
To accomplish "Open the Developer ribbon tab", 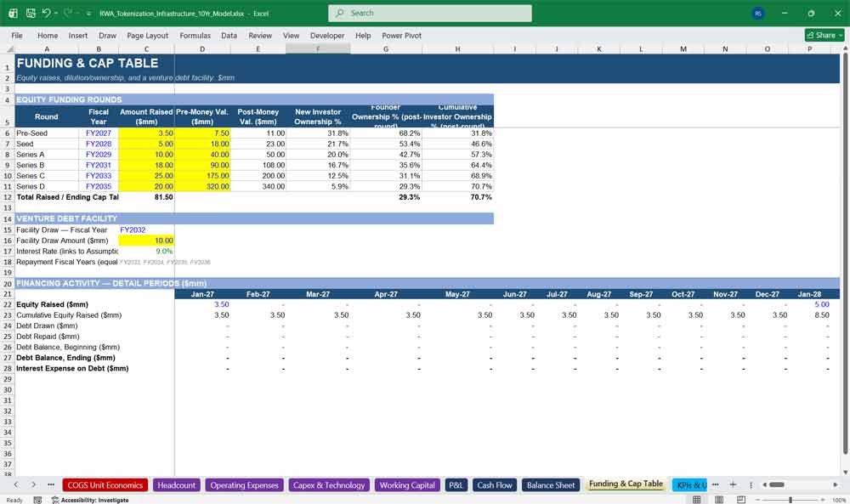I will [327, 35].
